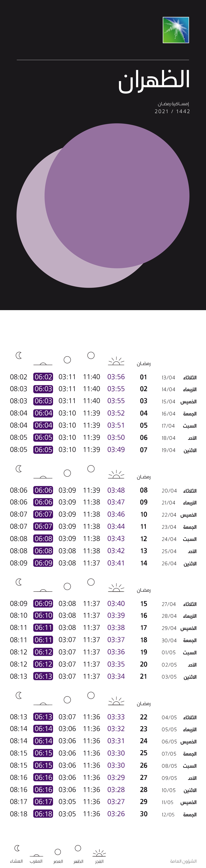Click Ramadan day number 15
Image resolution: width=206 pixels, height=868 pixels.
click(x=144, y=604)
